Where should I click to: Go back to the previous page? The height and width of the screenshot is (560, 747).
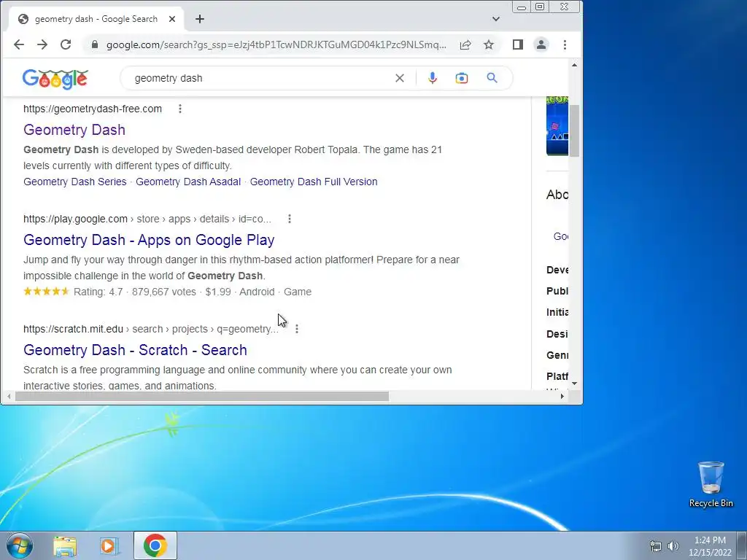click(x=18, y=44)
